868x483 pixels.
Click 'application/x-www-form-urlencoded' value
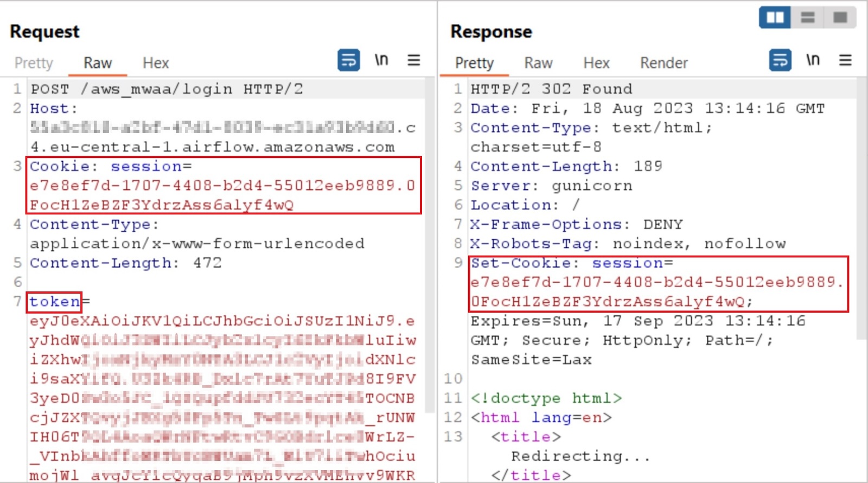coord(197,244)
